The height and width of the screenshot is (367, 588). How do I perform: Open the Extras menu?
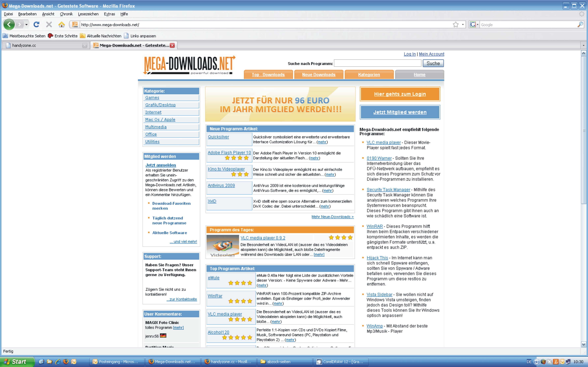point(109,14)
